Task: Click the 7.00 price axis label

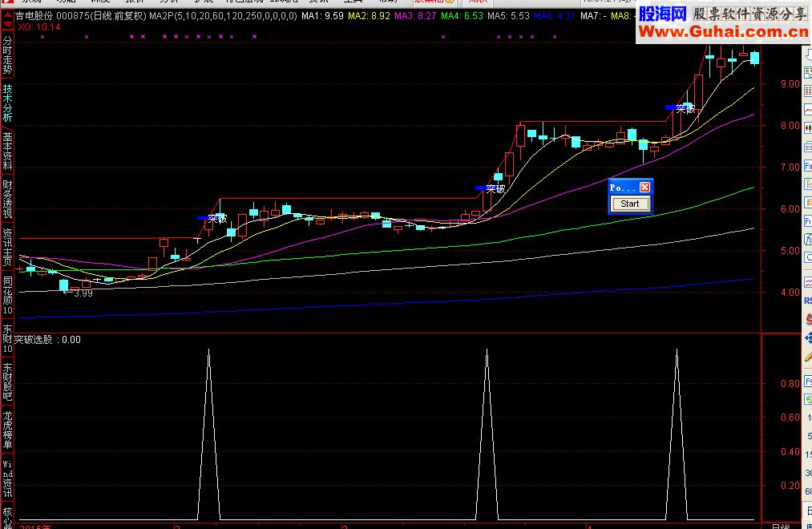Action: click(790, 168)
